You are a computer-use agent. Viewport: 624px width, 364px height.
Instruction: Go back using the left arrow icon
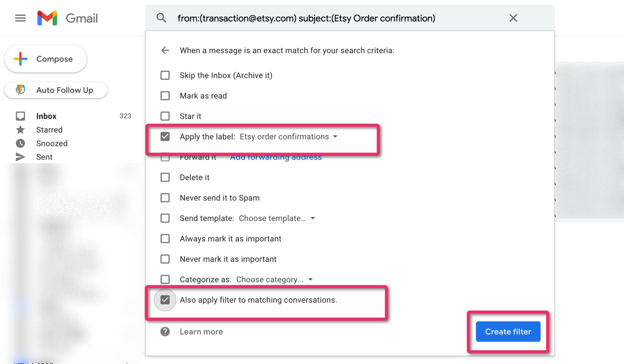point(165,50)
